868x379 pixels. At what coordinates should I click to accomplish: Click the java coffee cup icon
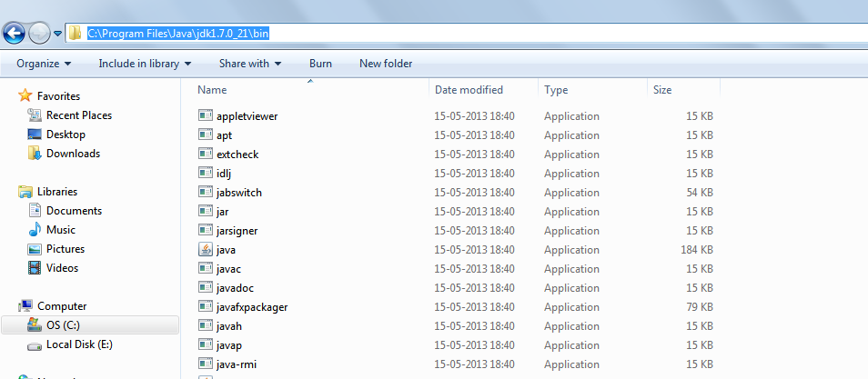206,249
